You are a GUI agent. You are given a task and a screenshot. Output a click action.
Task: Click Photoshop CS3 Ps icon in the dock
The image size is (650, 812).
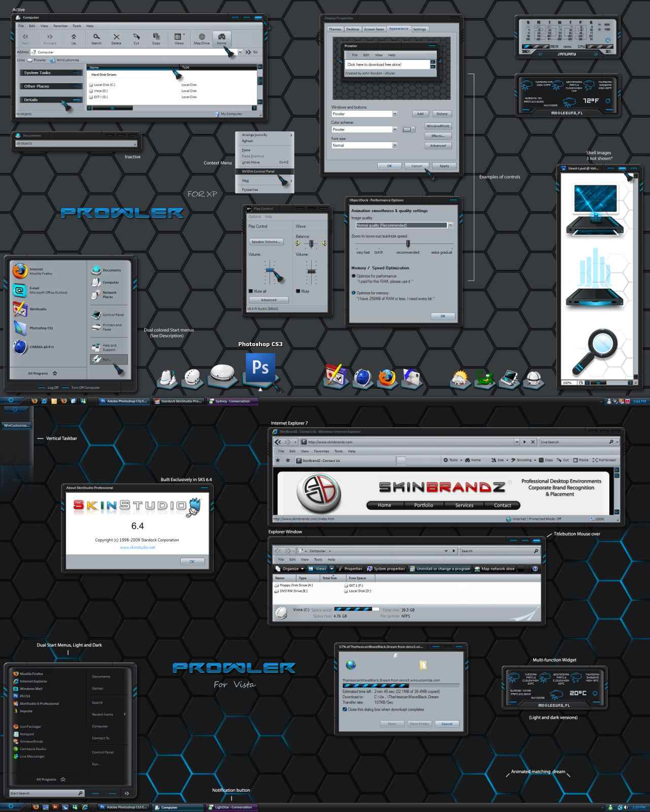(x=261, y=367)
